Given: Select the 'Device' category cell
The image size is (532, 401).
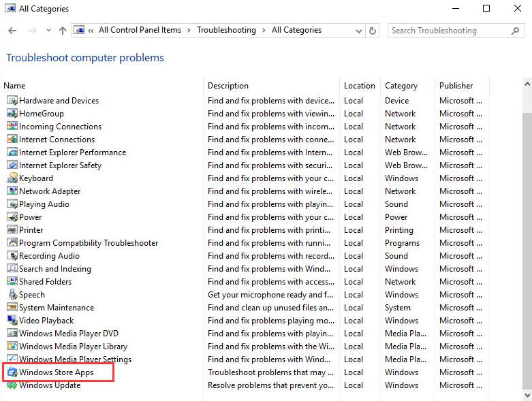Looking at the screenshot, I should point(396,101).
